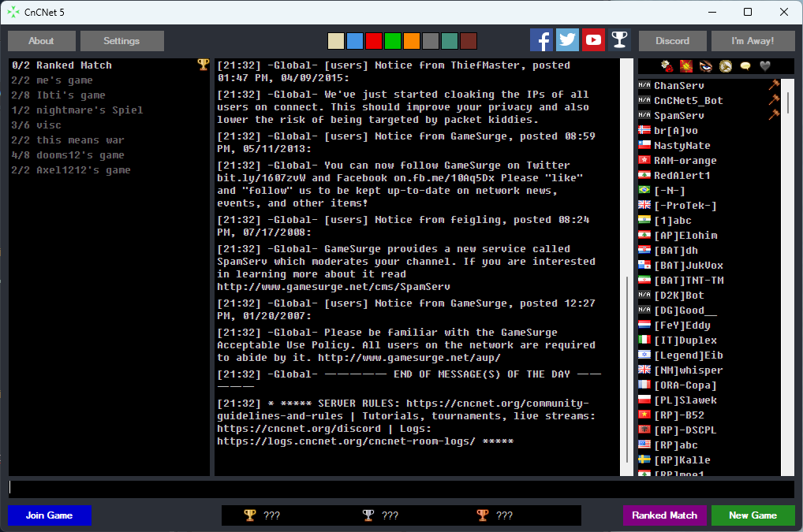
Task: Click the yellow speech bubble chat icon
Action: point(745,65)
